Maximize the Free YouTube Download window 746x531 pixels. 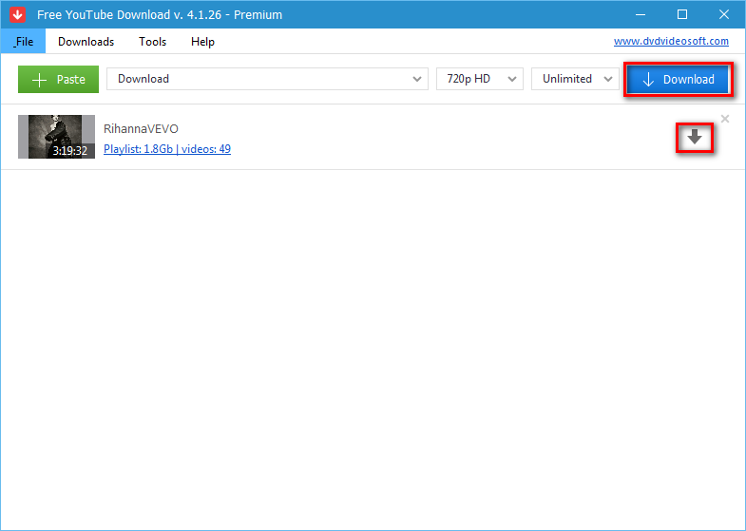[x=682, y=15]
